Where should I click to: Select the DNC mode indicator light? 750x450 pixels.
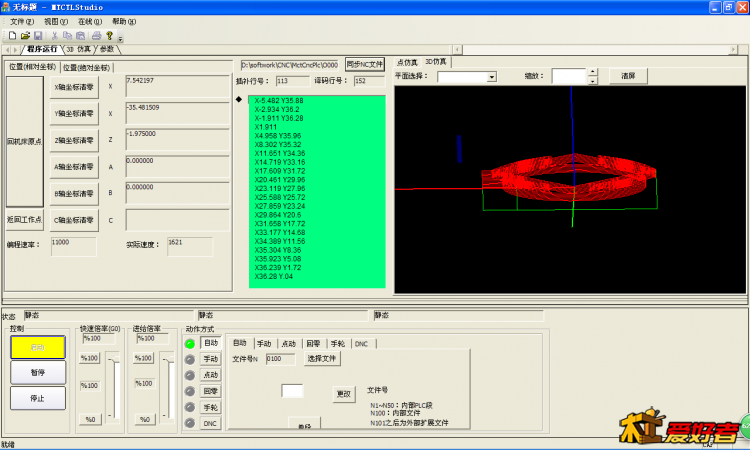(190, 423)
